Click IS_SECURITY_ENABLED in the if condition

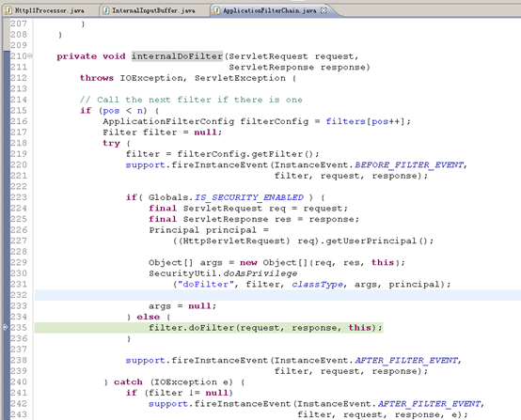coord(249,197)
